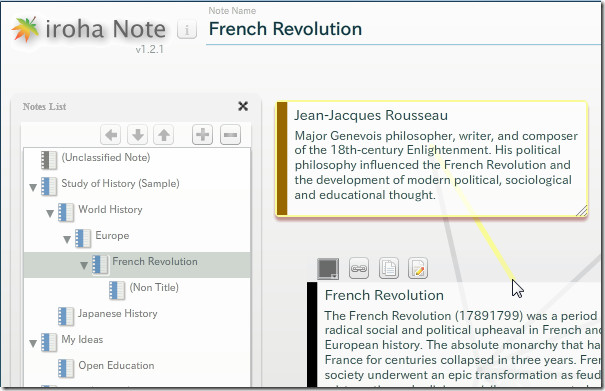Move note down with down arrow button
605x391 pixels.
[137, 135]
